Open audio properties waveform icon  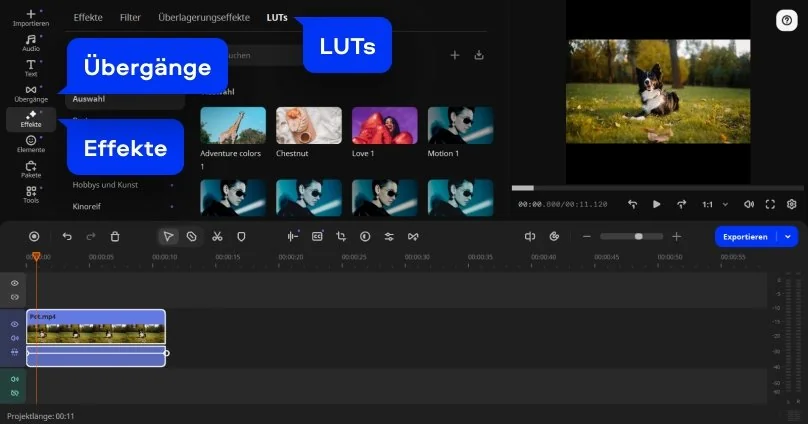click(293, 236)
